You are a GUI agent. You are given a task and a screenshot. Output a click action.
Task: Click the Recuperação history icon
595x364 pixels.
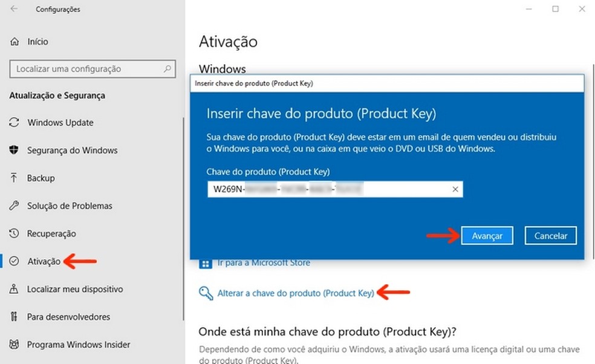(x=15, y=234)
